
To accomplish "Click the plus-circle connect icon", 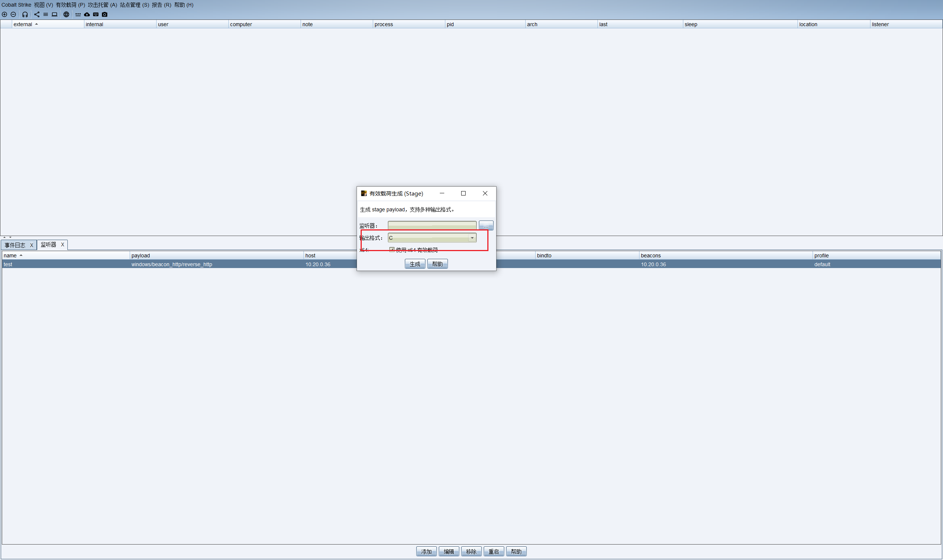I will click(x=4, y=14).
